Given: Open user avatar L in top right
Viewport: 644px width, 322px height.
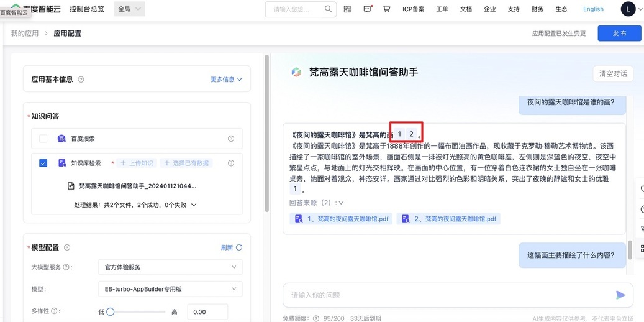Looking at the screenshot, I should click(628, 9).
